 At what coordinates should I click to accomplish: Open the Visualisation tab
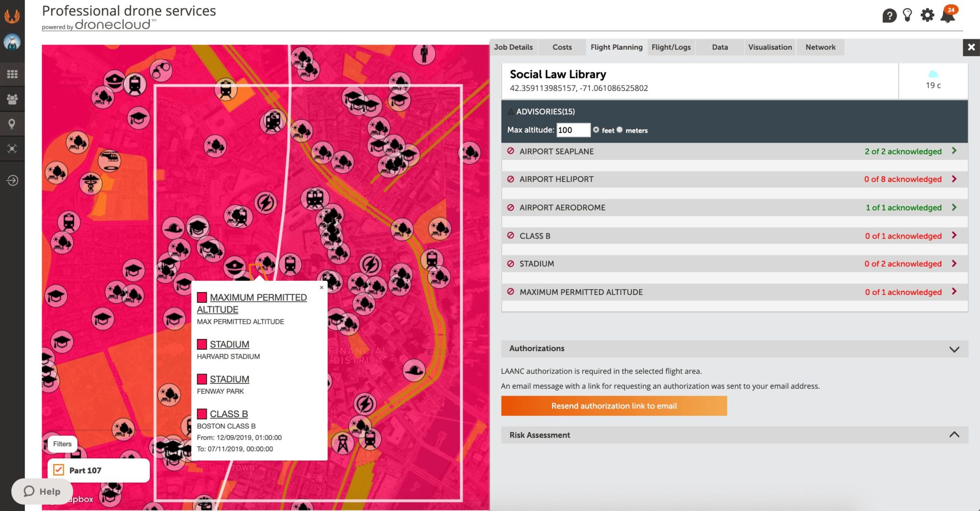point(769,47)
